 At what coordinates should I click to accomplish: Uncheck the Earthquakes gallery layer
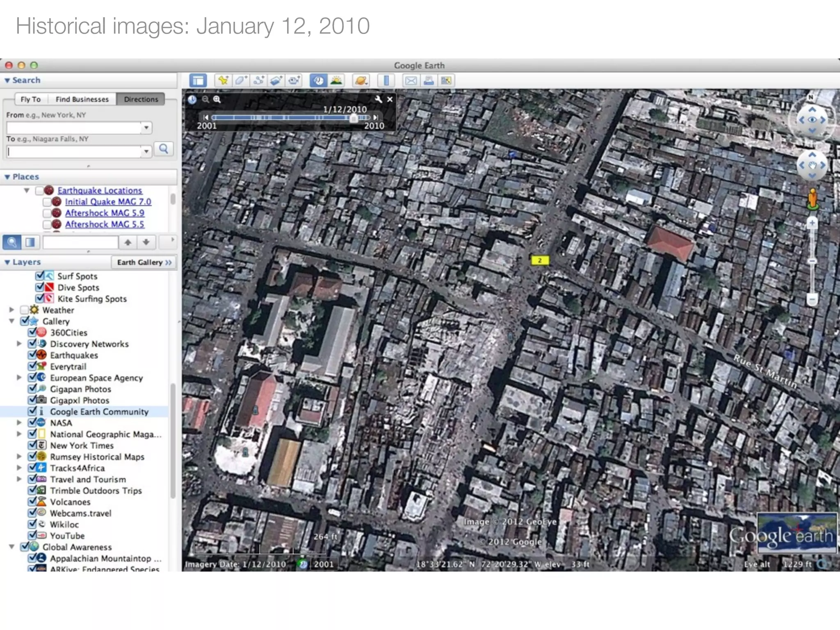[x=32, y=355]
